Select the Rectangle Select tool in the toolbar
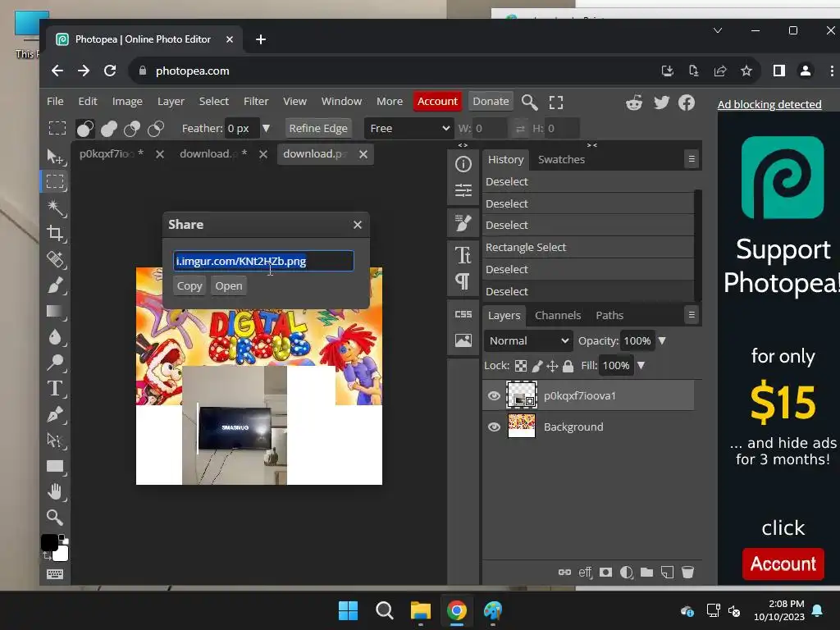The width and height of the screenshot is (840, 630). (55, 181)
